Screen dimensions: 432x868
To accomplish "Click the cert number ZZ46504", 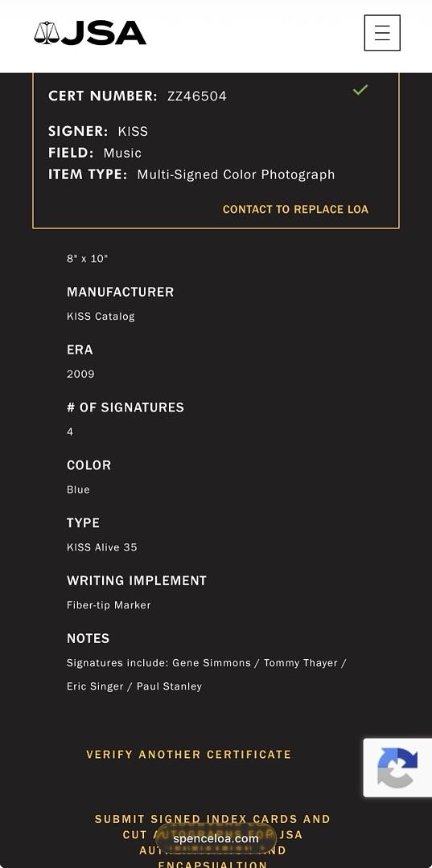I will coord(197,96).
